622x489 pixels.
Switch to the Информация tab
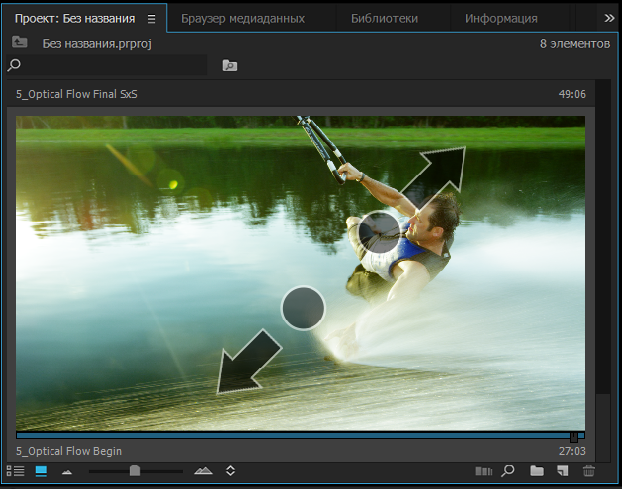(501, 19)
